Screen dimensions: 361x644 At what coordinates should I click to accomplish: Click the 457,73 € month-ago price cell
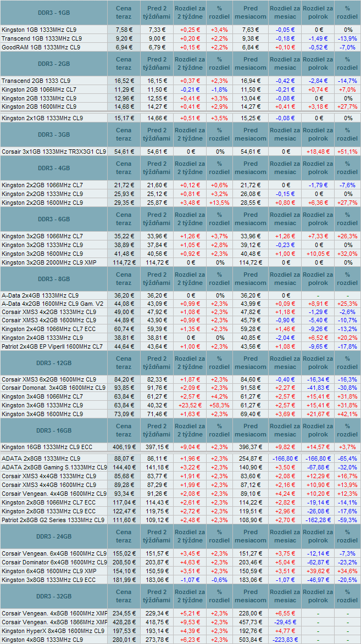point(251,622)
